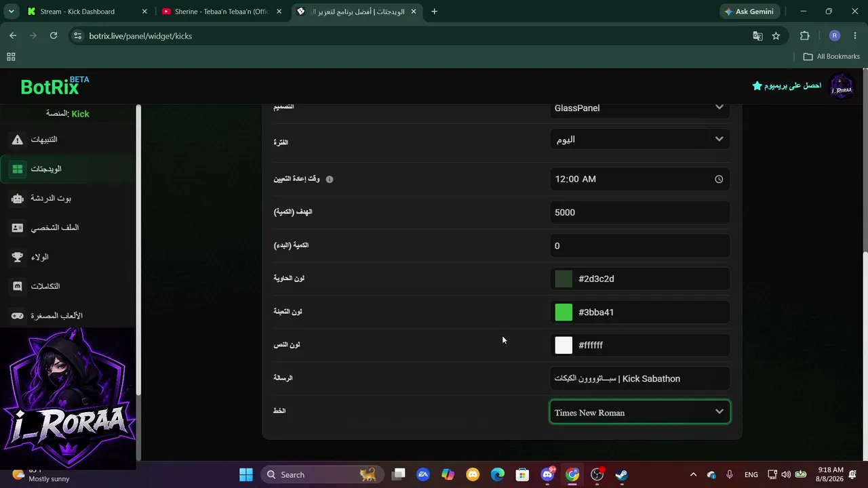Click the #ffffff hex color text
The height and width of the screenshot is (488, 868).
click(x=591, y=345)
